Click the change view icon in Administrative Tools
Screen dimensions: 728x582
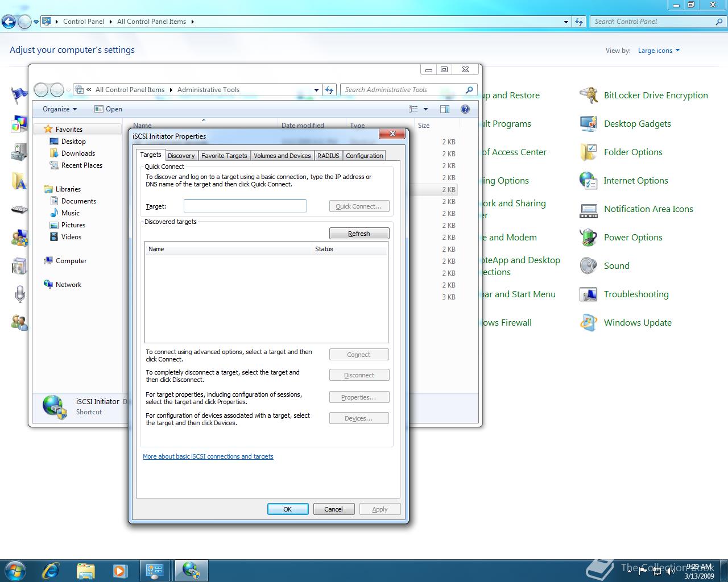click(413, 109)
